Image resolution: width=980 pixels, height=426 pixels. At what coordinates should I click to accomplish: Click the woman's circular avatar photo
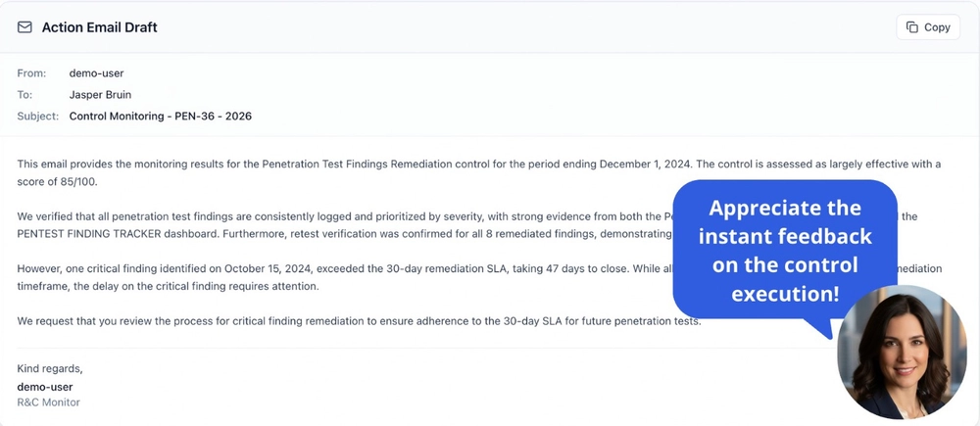coord(902,353)
